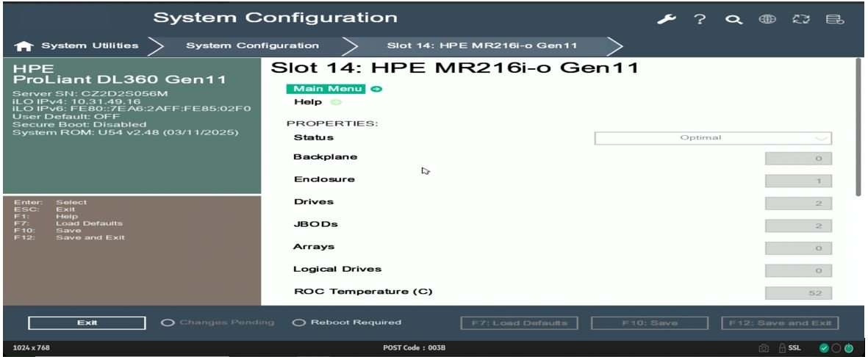This screenshot has height=357, width=868.
Task: Click the Backplane property label
Action: 326,157
